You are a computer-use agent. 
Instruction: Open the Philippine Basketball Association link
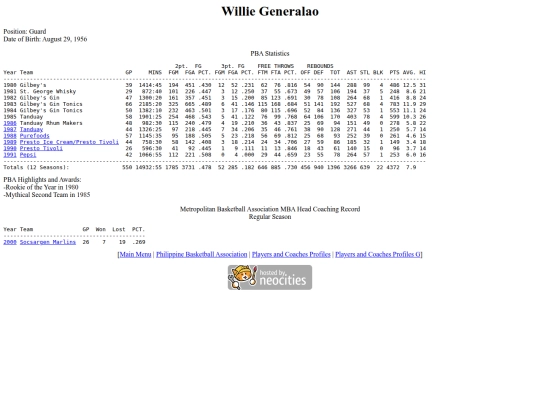(202, 255)
